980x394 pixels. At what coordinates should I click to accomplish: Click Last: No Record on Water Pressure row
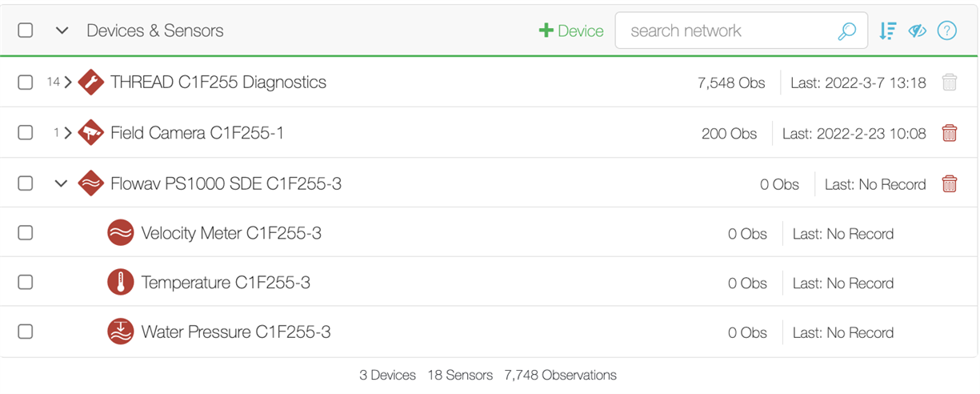843,333
